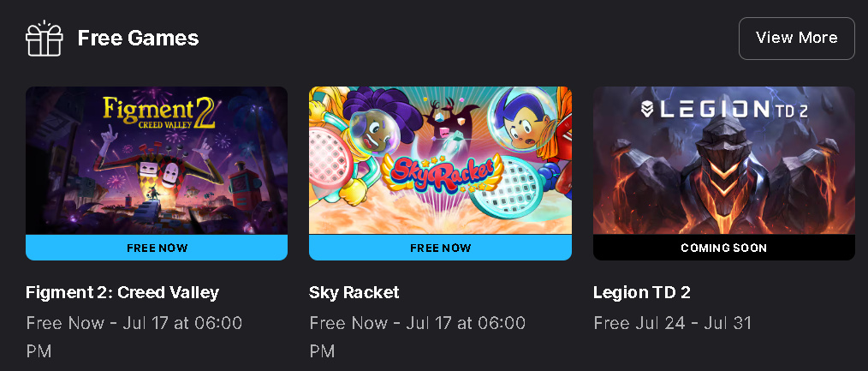Click the Figment 2 free date text
Viewport: 868px width, 371px height.
[134, 337]
